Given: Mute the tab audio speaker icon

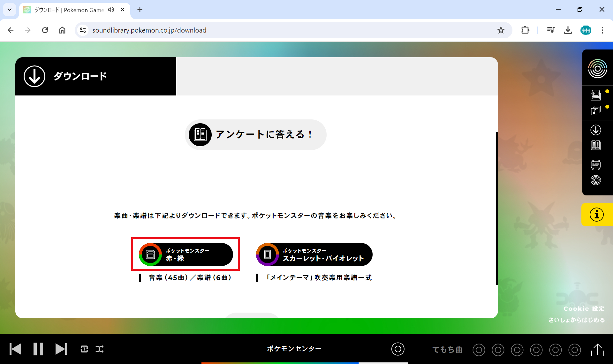Looking at the screenshot, I should pos(111,10).
